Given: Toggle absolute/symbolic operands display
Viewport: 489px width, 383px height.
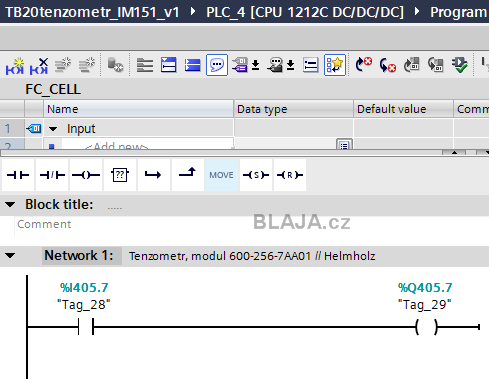Looking at the screenshot, I should (244, 65).
